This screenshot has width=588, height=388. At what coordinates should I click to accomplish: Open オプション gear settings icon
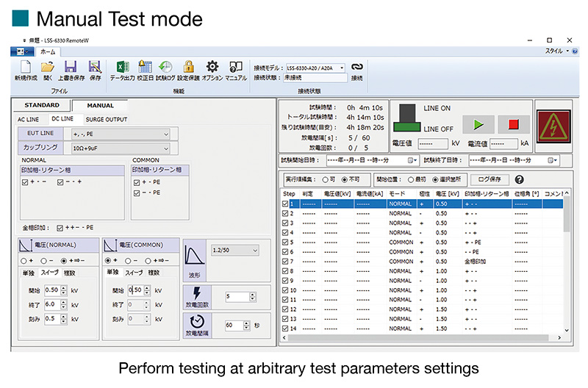click(x=212, y=67)
